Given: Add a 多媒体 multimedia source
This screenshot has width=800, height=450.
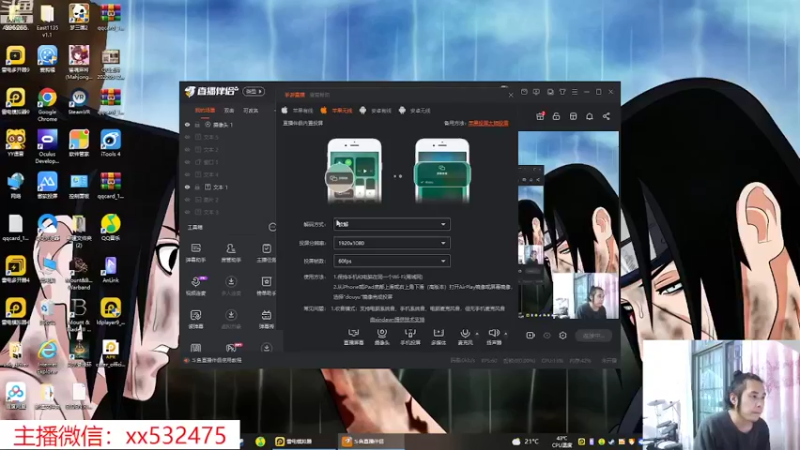Looking at the screenshot, I should click(438, 337).
